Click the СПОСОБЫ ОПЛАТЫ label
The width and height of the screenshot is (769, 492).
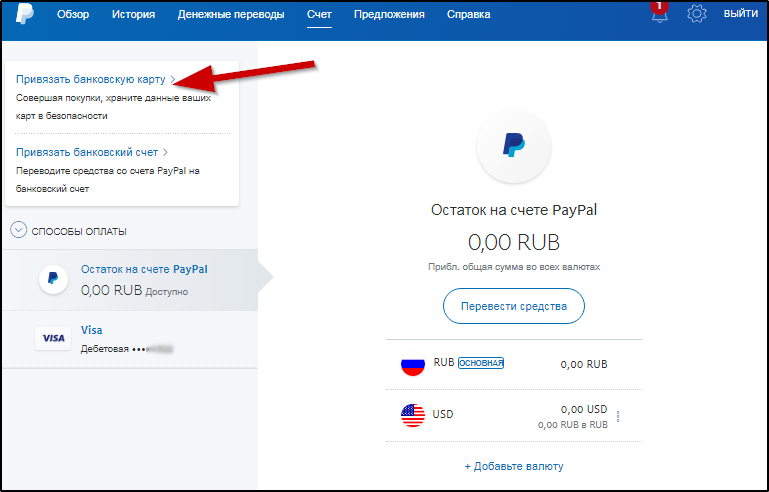[x=79, y=232]
